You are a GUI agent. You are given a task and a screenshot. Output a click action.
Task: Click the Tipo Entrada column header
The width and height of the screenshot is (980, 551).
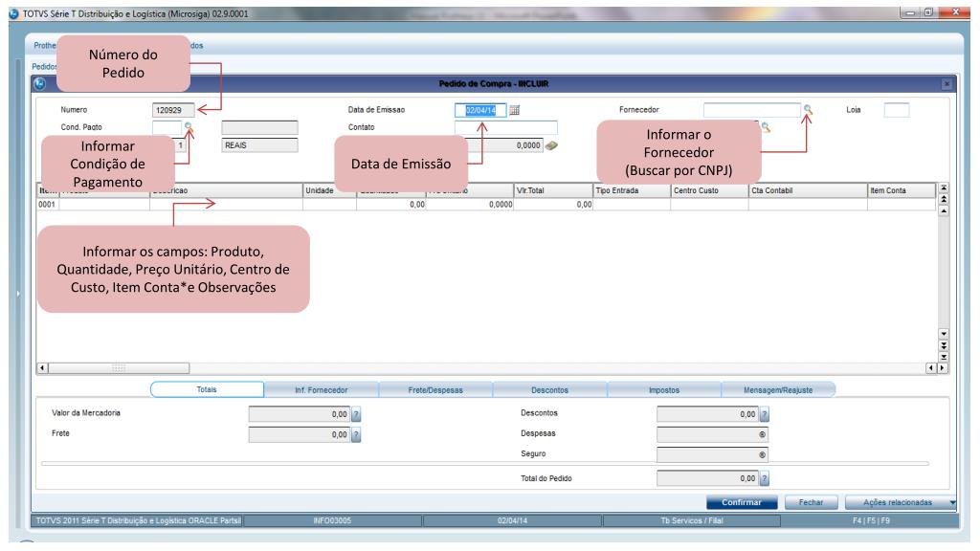click(x=632, y=190)
